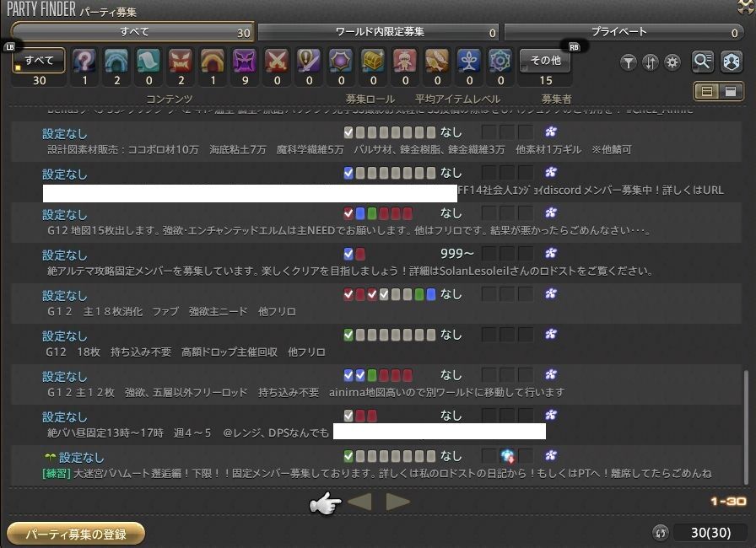Click recruiter flower icon on 絶アルテマ row
Screen dimensions: 756x548
tap(551, 253)
